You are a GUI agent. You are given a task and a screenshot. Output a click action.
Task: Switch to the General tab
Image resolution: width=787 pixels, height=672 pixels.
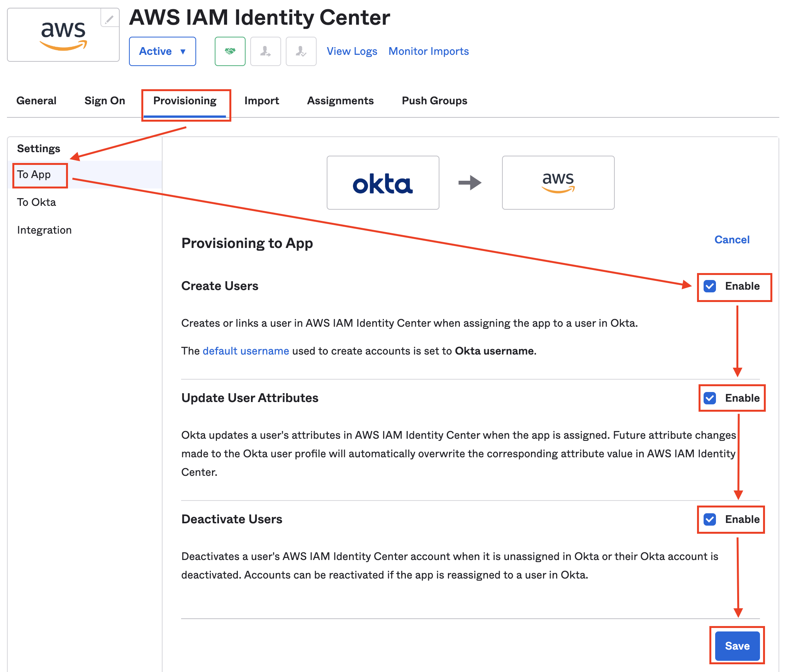36,101
